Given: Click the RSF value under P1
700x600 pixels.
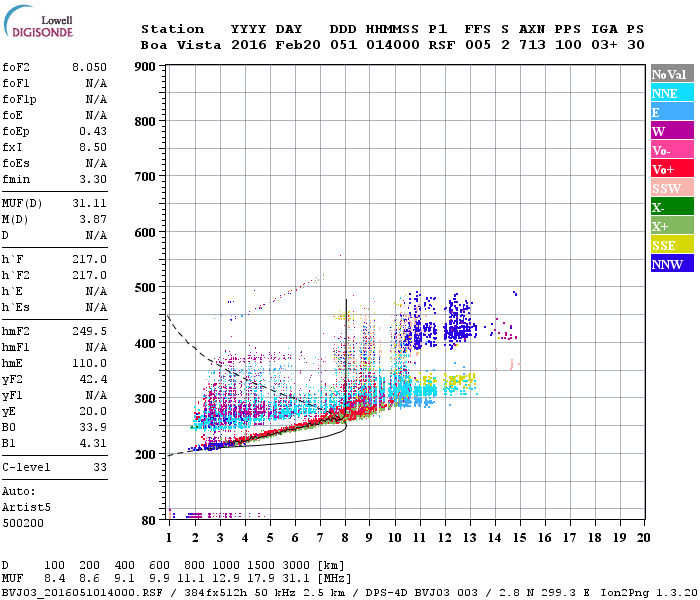Looking at the screenshot, I should pyautogui.click(x=442, y=45).
